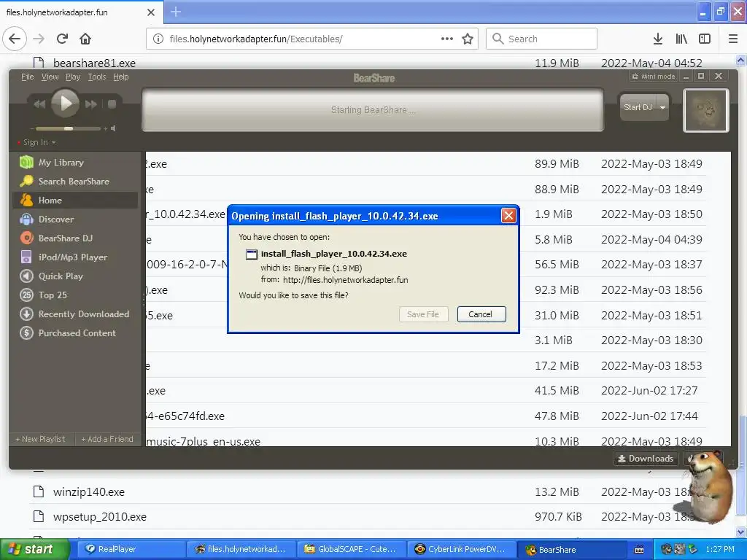
Task: Close the Opening install_flash_player dialog
Action: click(x=508, y=216)
